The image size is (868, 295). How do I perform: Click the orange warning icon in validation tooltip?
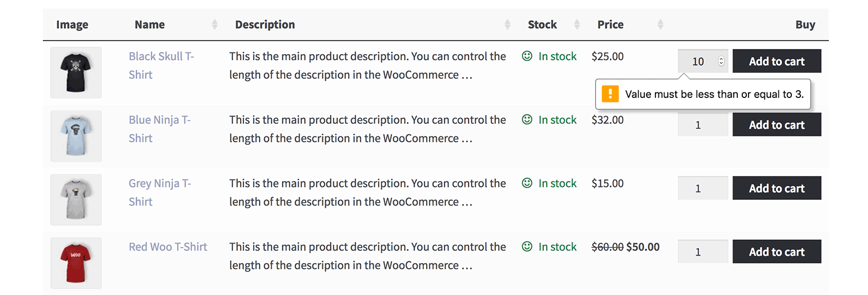[x=610, y=94]
